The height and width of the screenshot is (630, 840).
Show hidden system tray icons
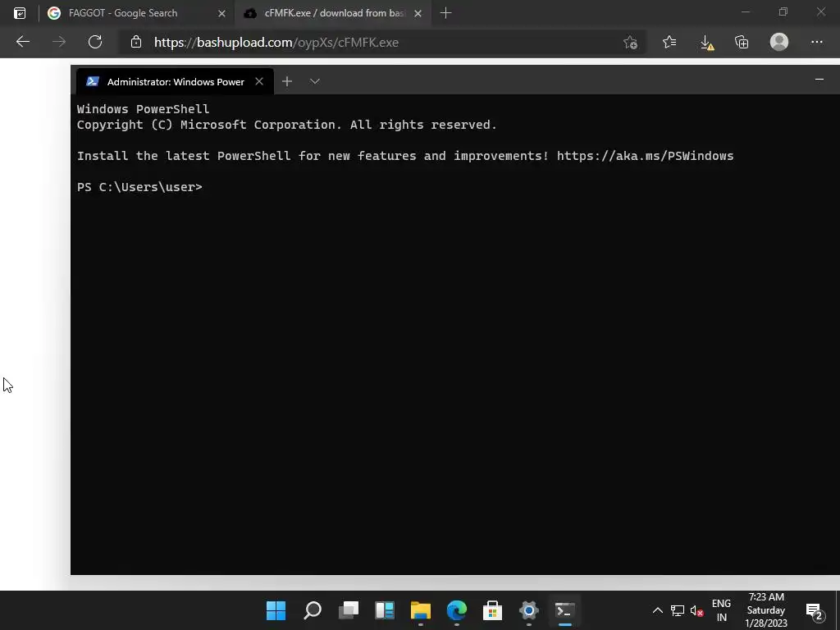(658, 610)
